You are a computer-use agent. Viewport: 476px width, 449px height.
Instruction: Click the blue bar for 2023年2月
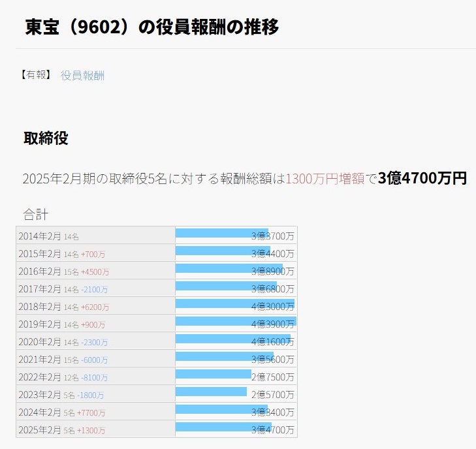(x=211, y=392)
